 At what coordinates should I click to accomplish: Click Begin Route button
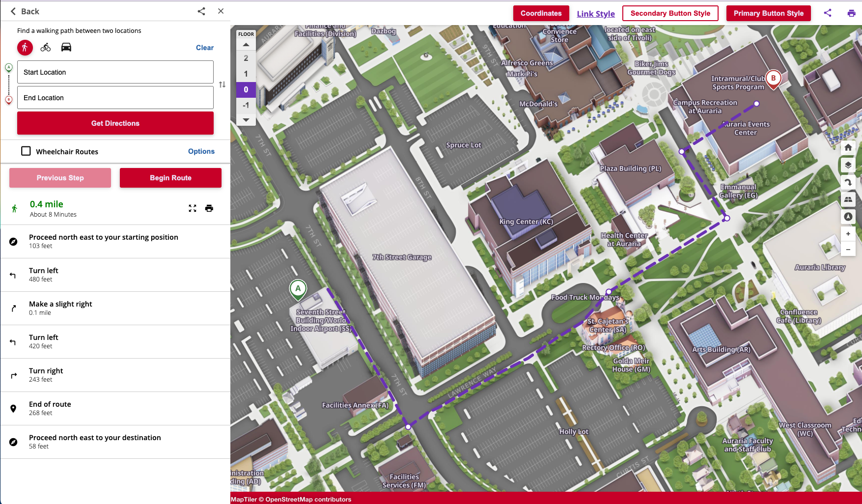[x=170, y=178]
